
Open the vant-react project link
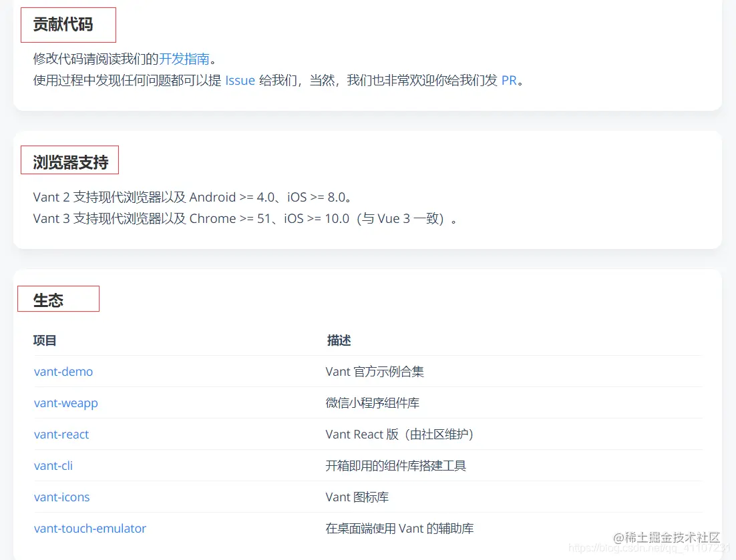61,435
